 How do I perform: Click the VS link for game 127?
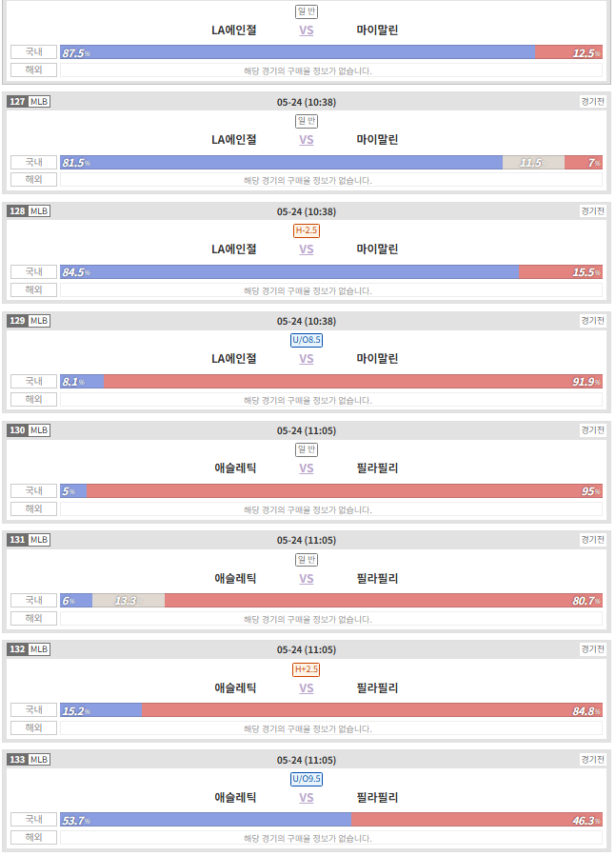click(306, 140)
